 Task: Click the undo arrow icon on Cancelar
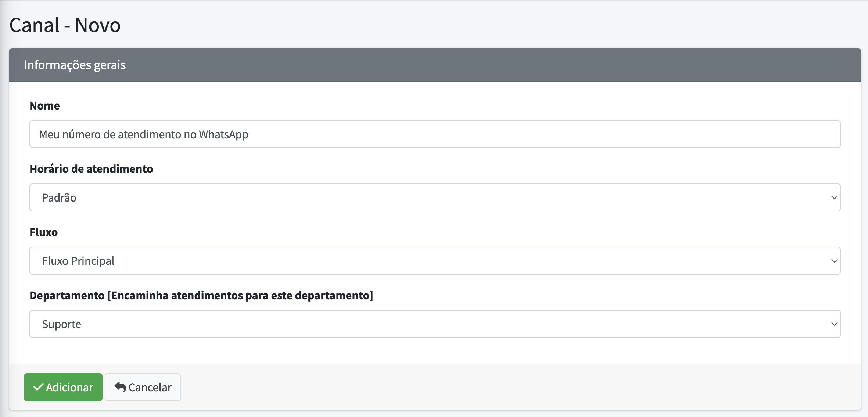pos(120,387)
